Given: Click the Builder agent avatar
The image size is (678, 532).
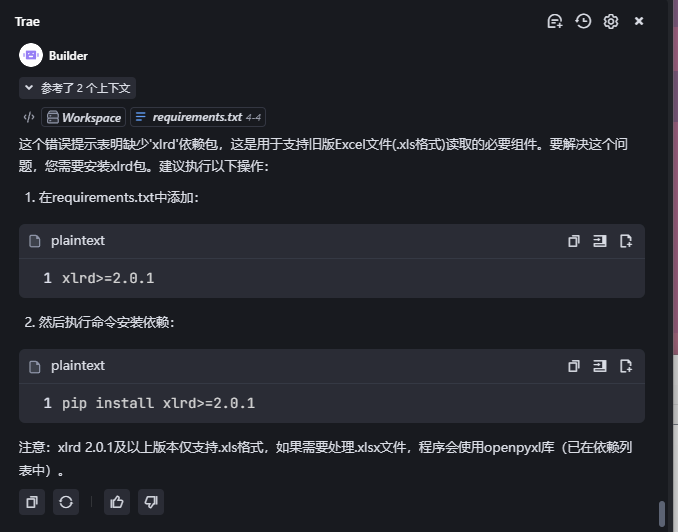Looking at the screenshot, I should 31,56.
